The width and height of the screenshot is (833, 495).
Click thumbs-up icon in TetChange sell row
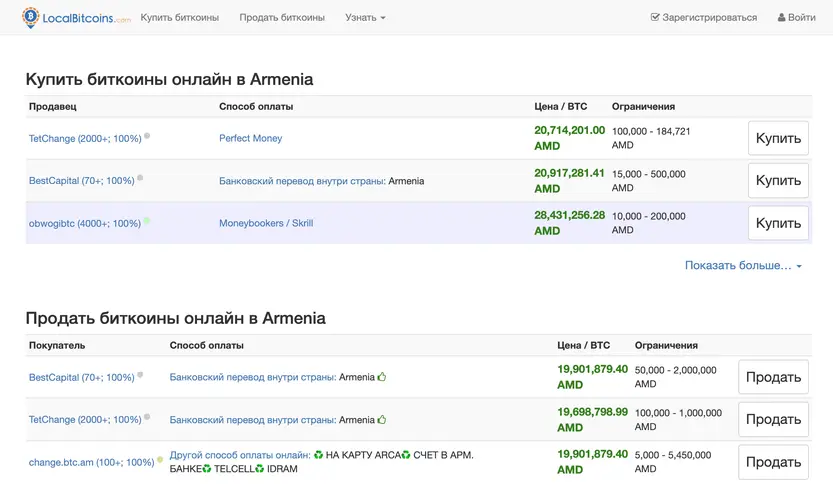coord(382,420)
